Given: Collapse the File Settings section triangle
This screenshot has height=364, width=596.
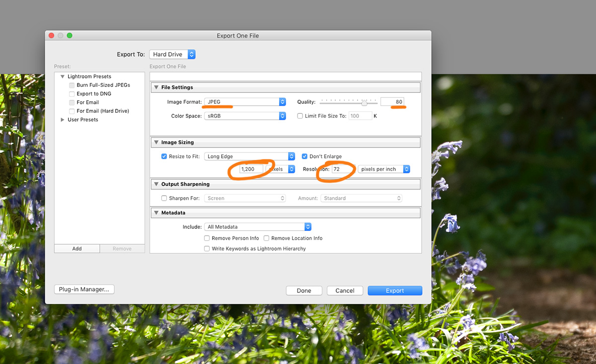Looking at the screenshot, I should tap(155, 87).
